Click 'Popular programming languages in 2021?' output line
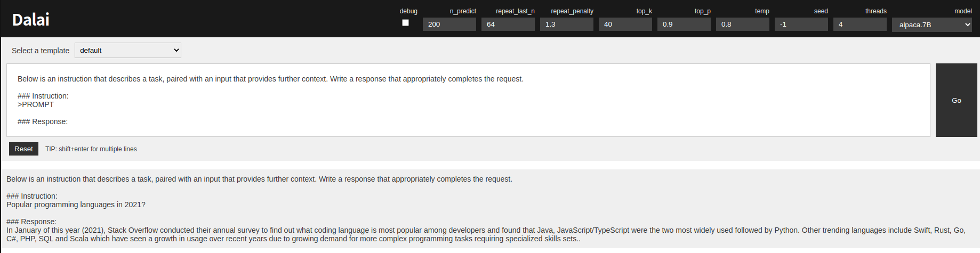 (76, 205)
